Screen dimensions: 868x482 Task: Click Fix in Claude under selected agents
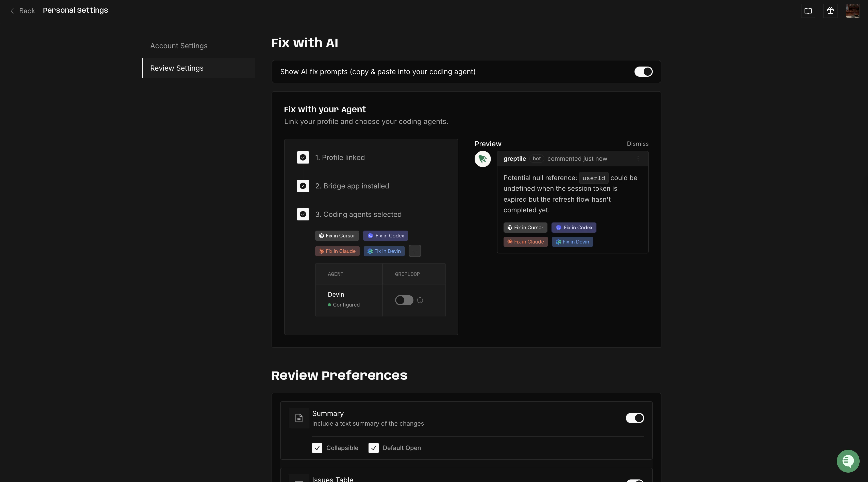click(x=337, y=251)
